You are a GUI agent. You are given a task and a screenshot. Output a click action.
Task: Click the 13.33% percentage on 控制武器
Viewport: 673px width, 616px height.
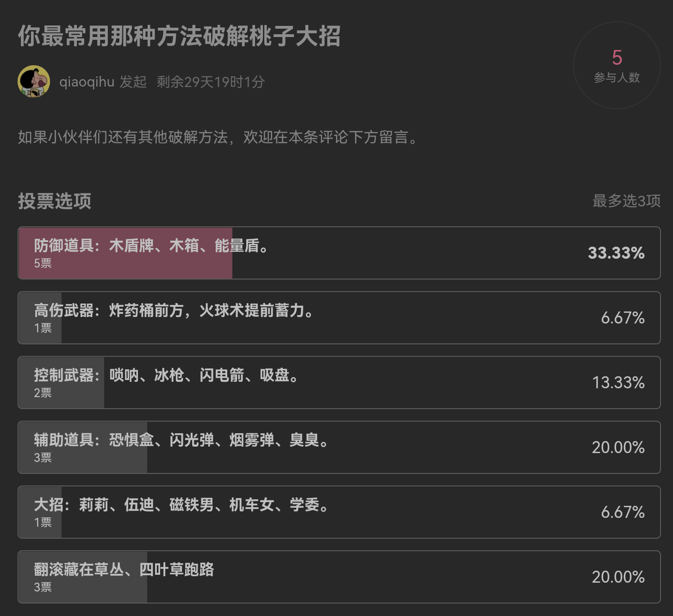tap(618, 382)
